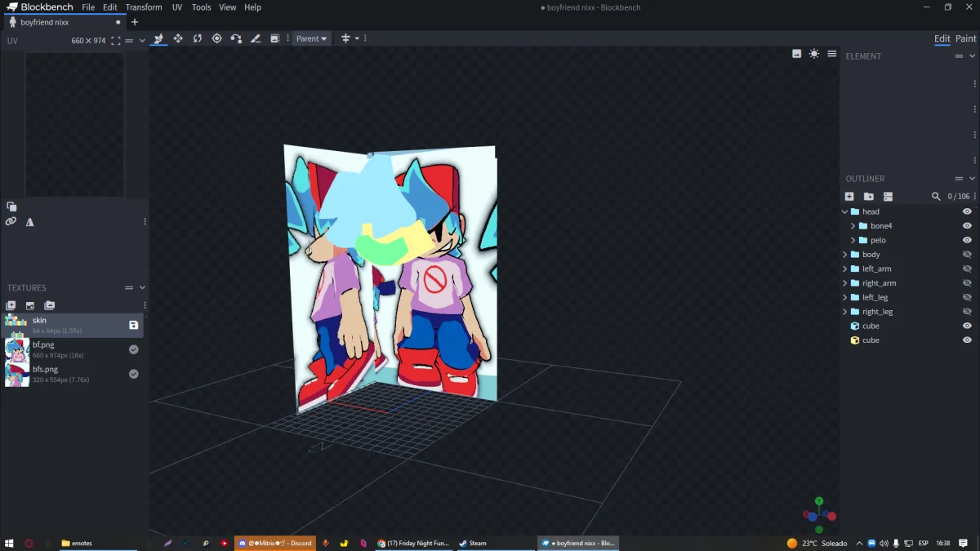Click the chain link icon in the UV panel

[11, 221]
